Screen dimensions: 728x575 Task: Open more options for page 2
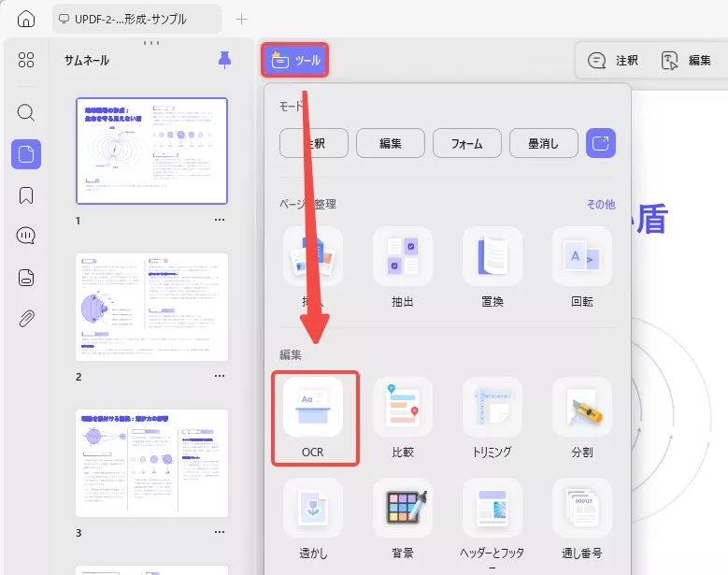tap(220, 376)
